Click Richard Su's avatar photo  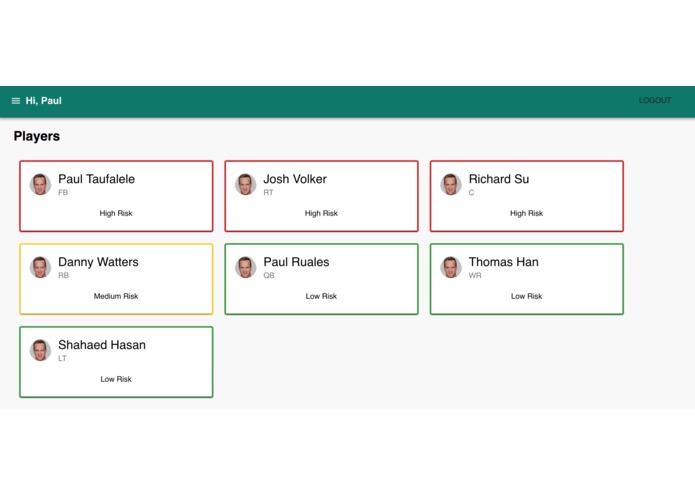click(x=451, y=184)
